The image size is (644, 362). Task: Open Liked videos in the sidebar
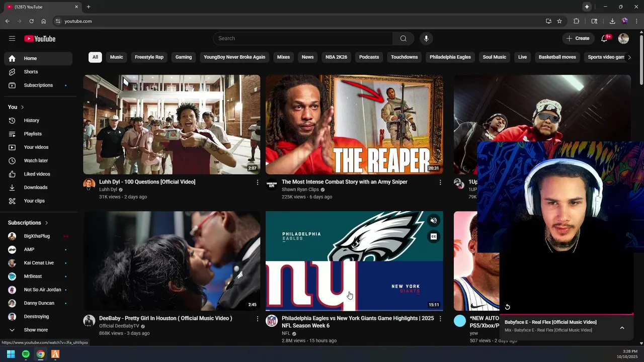click(38, 174)
